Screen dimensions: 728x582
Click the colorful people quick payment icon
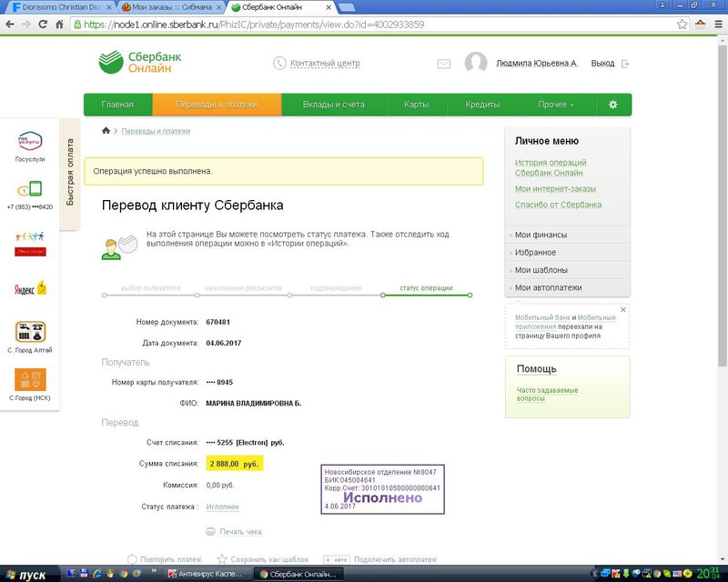pyautogui.click(x=30, y=244)
